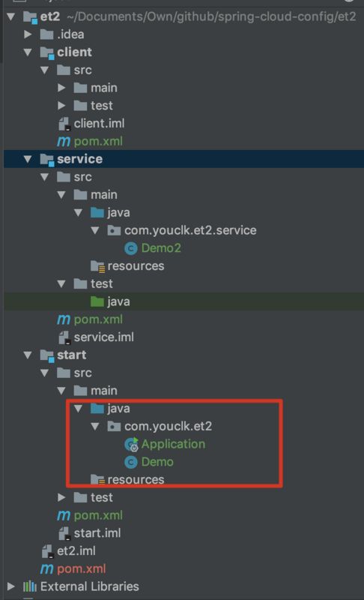
Task: Click the Application class run icon
Action: pos(131,444)
